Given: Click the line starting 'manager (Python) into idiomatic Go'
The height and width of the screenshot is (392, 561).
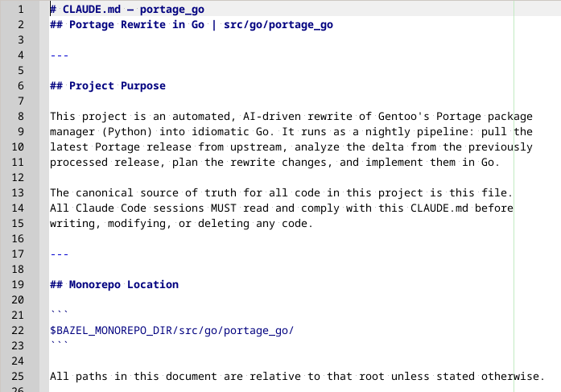Looking at the screenshot, I should pos(291,132).
